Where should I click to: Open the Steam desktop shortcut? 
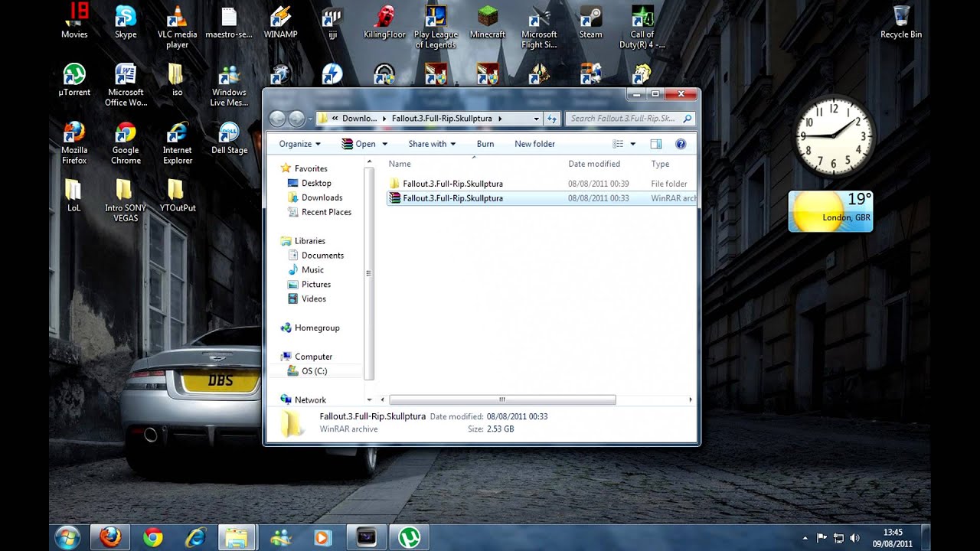[590, 21]
